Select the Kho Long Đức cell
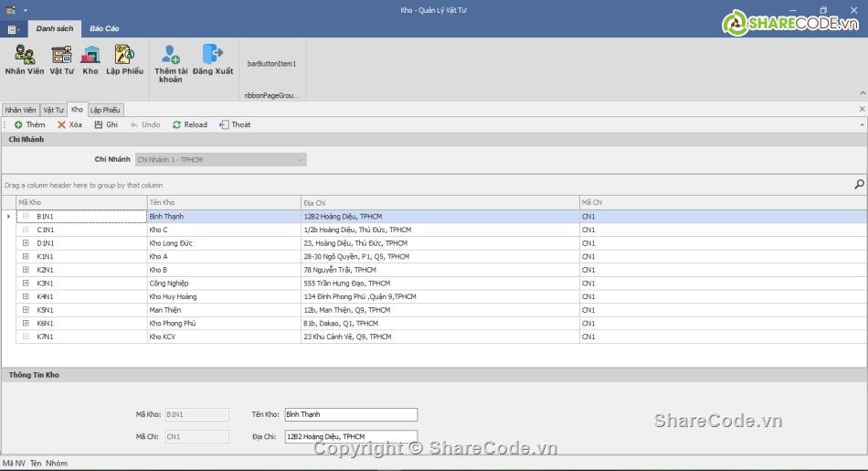868x471 pixels. [224, 243]
